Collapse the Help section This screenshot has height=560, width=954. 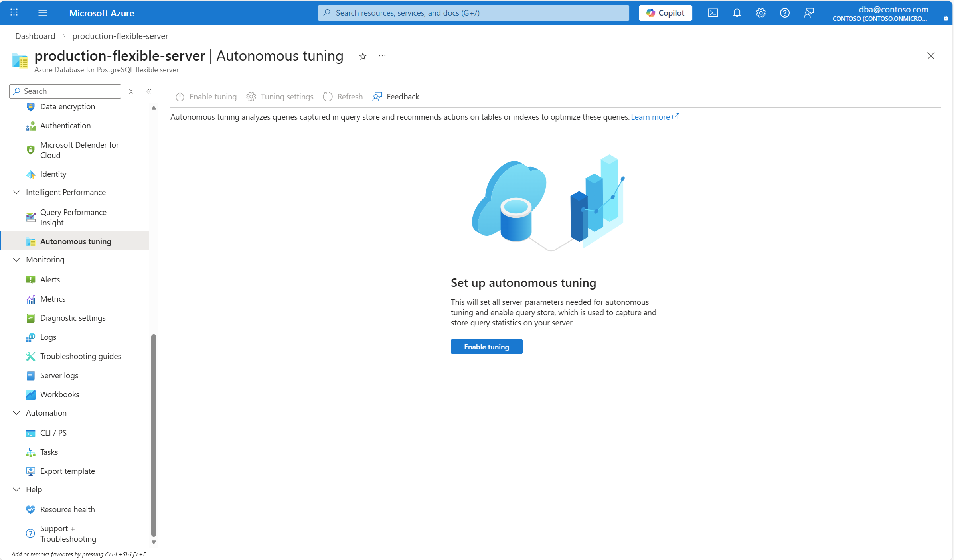click(16, 489)
